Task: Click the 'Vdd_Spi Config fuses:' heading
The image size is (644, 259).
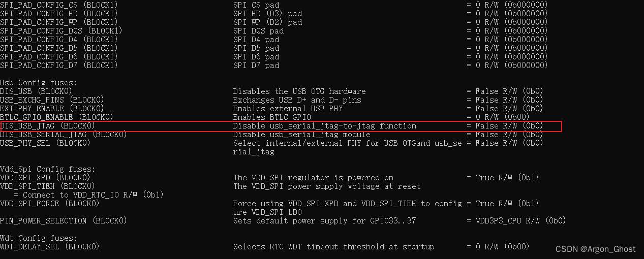Action: [x=48, y=169]
